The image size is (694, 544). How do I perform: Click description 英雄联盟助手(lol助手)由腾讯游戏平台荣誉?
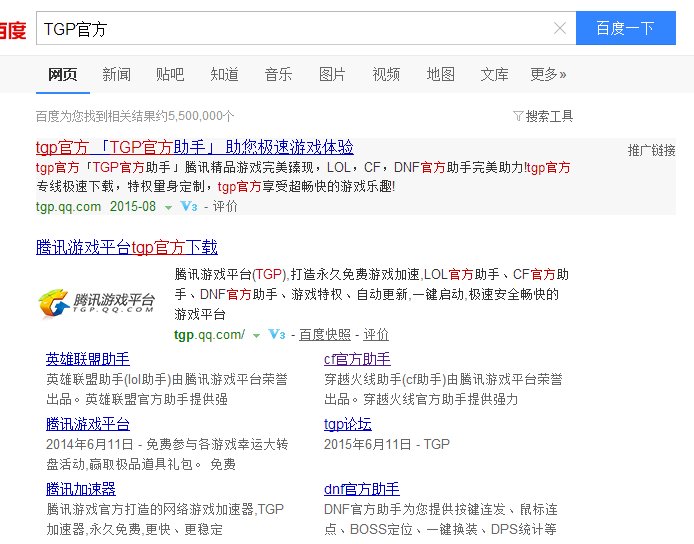167,379
